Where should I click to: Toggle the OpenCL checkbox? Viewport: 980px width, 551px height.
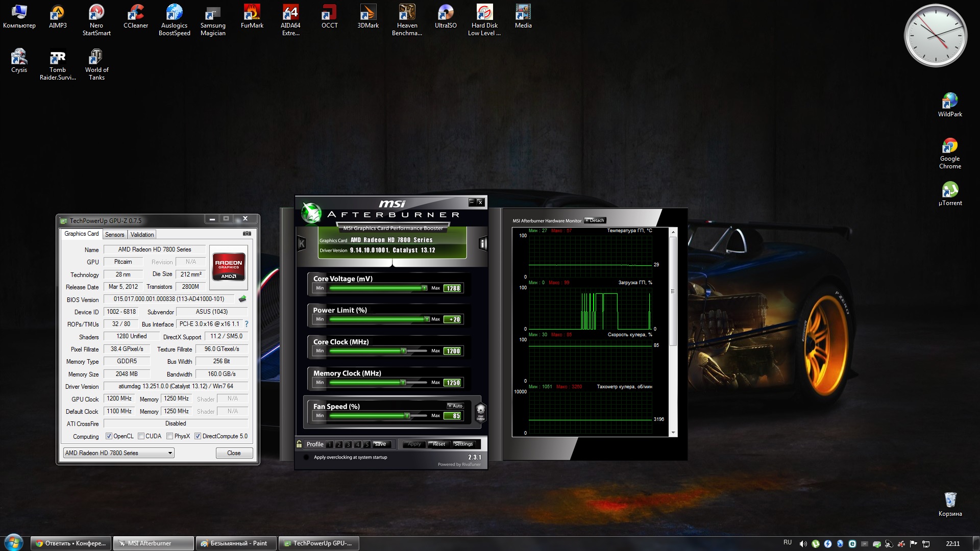[109, 436]
